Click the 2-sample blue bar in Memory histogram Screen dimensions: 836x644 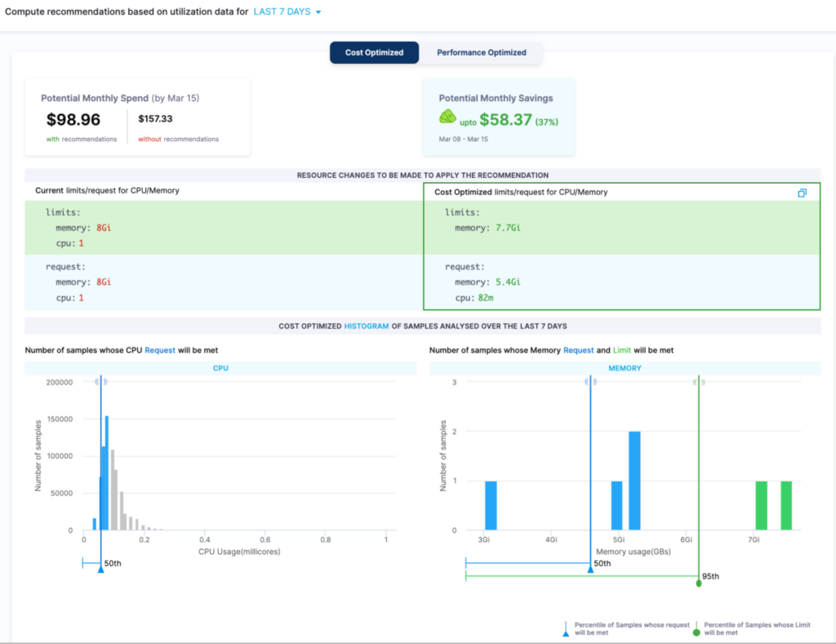(x=634, y=480)
